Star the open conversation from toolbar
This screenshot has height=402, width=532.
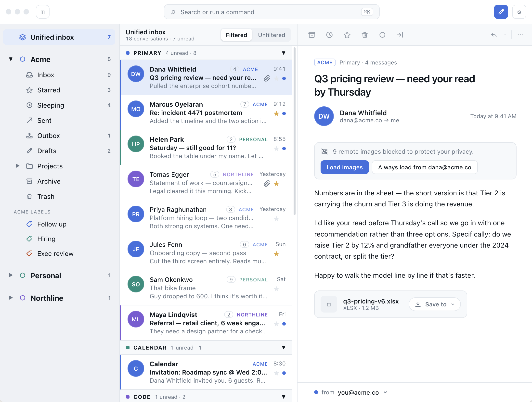(x=347, y=35)
